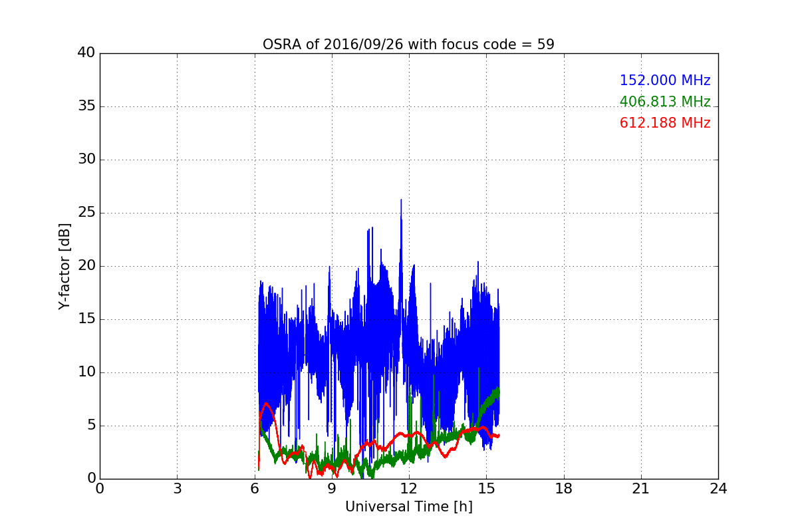798x532 pixels.
Task: Click the y-axis tick value 15
Action: tap(86, 319)
